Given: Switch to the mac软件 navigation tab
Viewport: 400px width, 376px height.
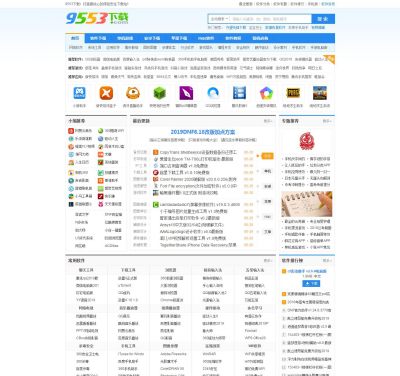Looking at the screenshot, I should [x=206, y=38].
